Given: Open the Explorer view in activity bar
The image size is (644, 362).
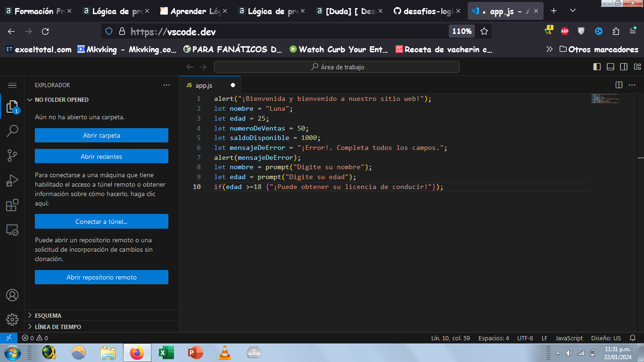Looking at the screenshot, I should pos(12,107).
